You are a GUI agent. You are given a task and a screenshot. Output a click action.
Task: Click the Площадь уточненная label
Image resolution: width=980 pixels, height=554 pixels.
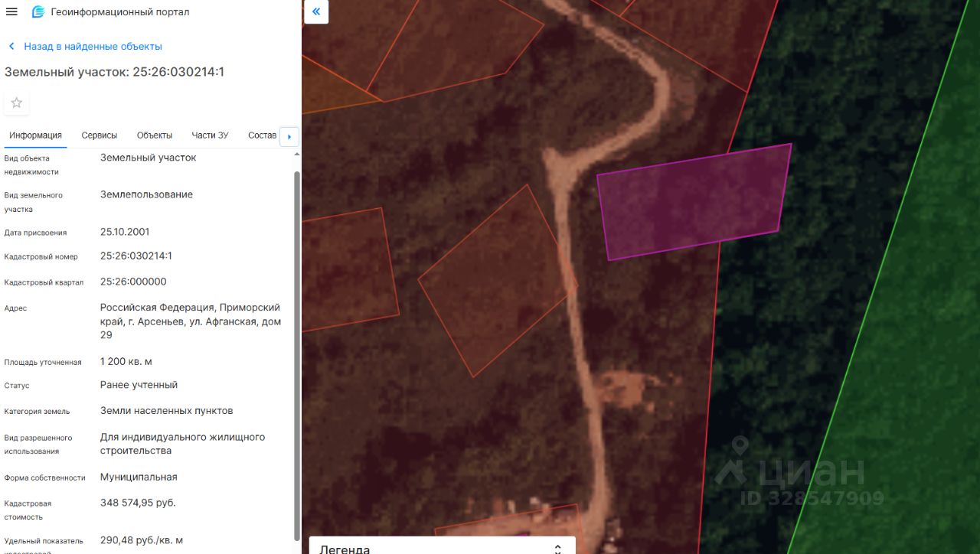click(43, 363)
